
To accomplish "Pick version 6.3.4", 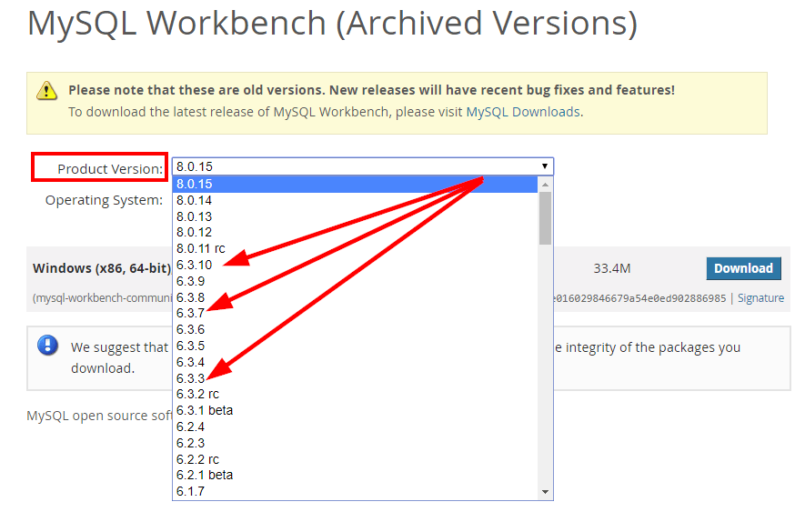I will click(355, 363).
